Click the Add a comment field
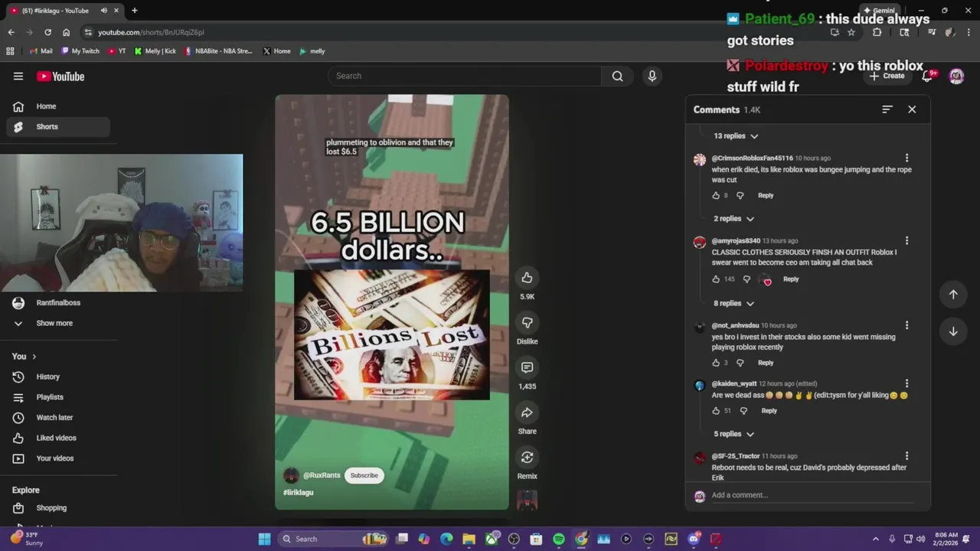Image resolution: width=980 pixels, height=551 pixels. [812, 495]
